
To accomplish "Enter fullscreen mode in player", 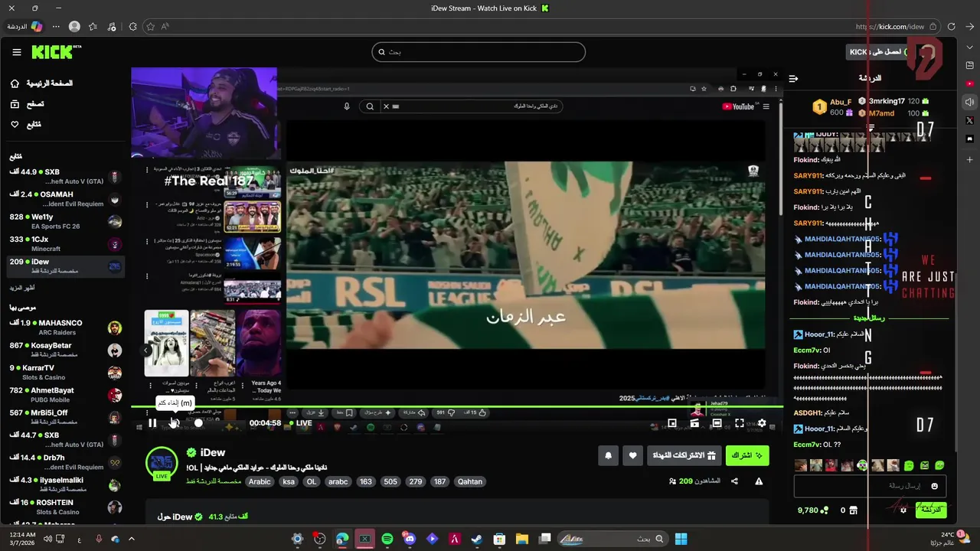I will [x=739, y=423].
